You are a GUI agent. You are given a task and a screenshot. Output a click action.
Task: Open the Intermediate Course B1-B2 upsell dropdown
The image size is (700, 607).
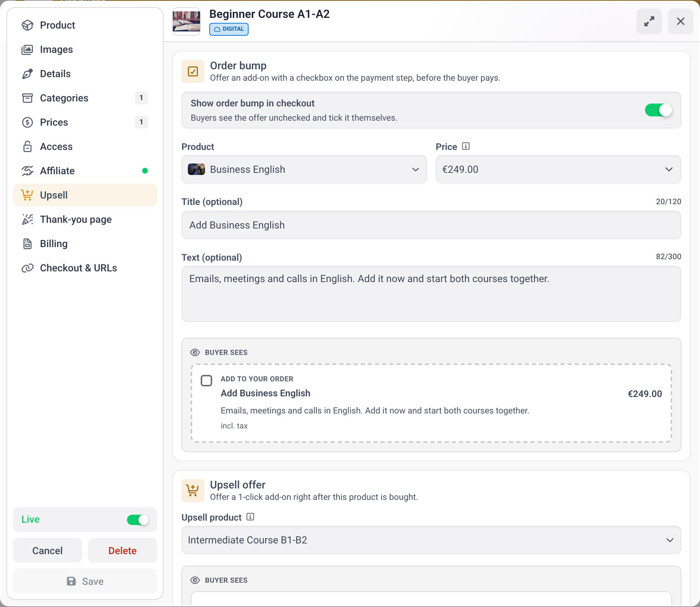(431, 540)
